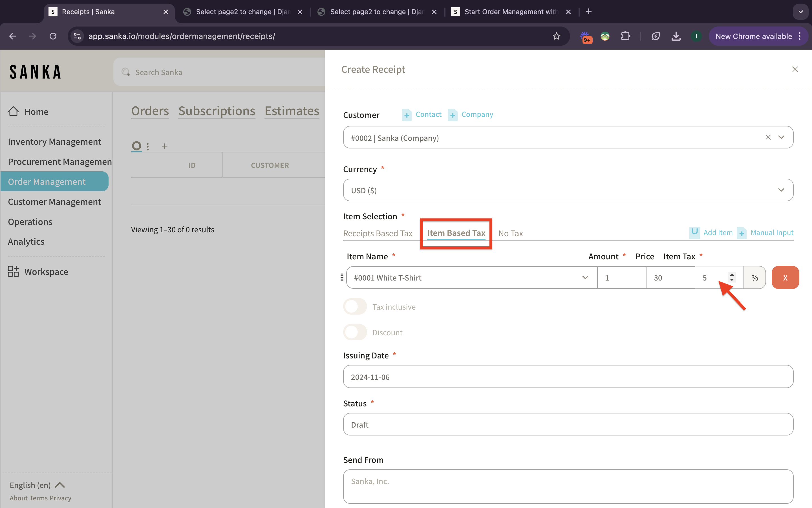The image size is (812, 508).
Task: Open the Currency USD dropdown
Action: pyautogui.click(x=568, y=190)
